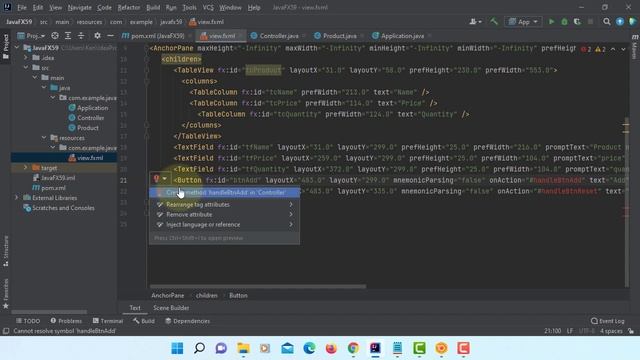
Task: Open the Build tool window
Action: coord(144,321)
